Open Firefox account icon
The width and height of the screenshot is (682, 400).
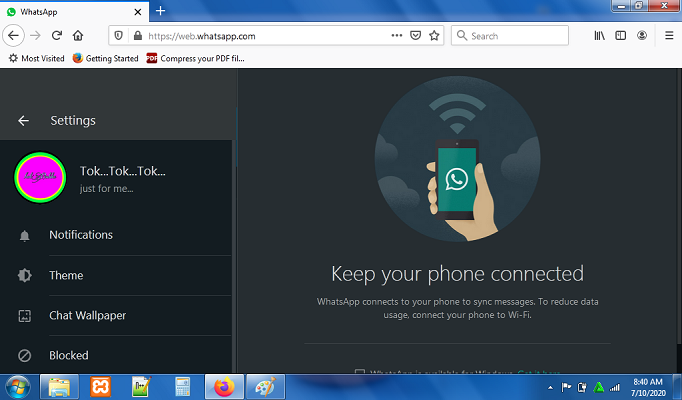click(x=642, y=36)
